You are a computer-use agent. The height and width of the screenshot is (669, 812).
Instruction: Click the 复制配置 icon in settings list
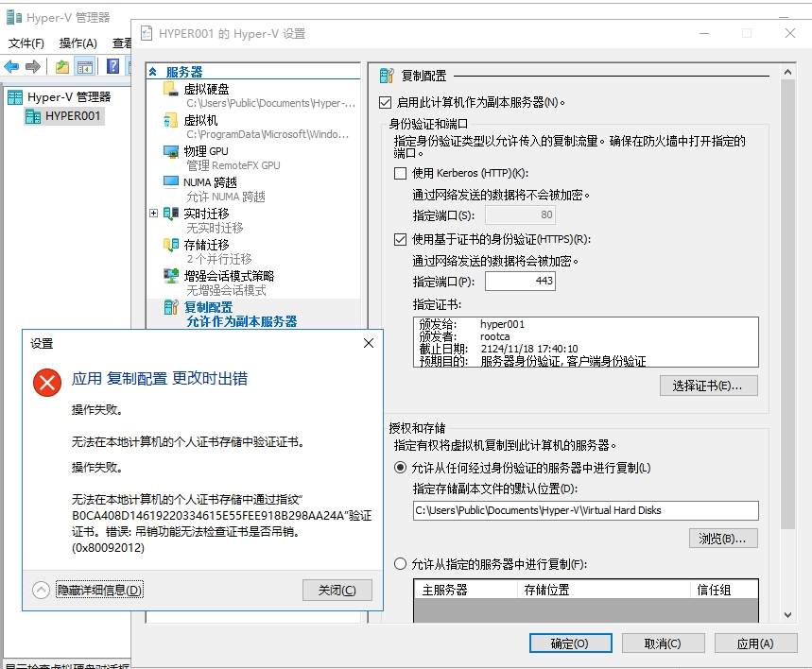(x=171, y=307)
